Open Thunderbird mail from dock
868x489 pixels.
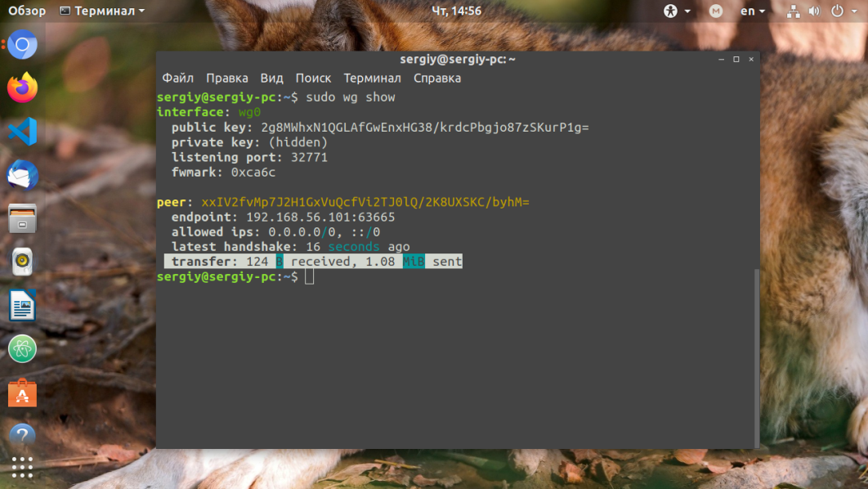coord(22,174)
